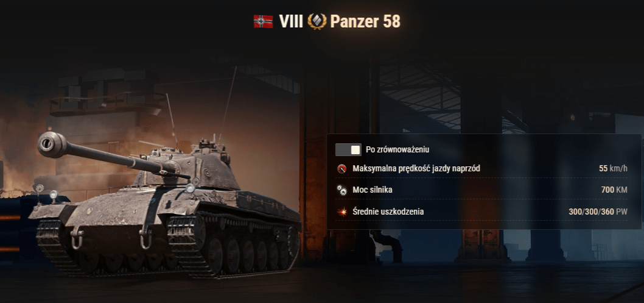Viewport: 644px width, 303px height.
Task: Click the 55 km/h speed value
Action: coord(613,168)
